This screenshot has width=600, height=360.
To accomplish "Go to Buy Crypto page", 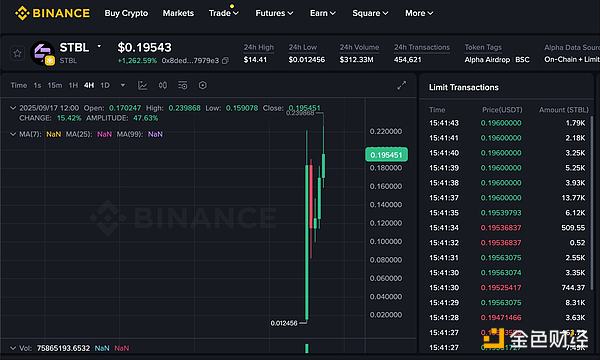I will [x=126, y=13].
